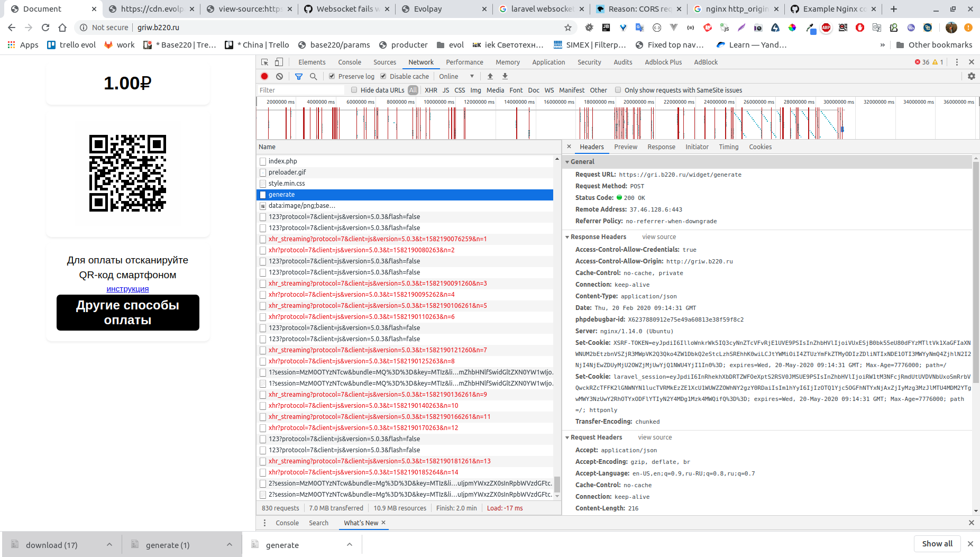
Task: Bookmark this page with star icon
Action: point(568,28)
